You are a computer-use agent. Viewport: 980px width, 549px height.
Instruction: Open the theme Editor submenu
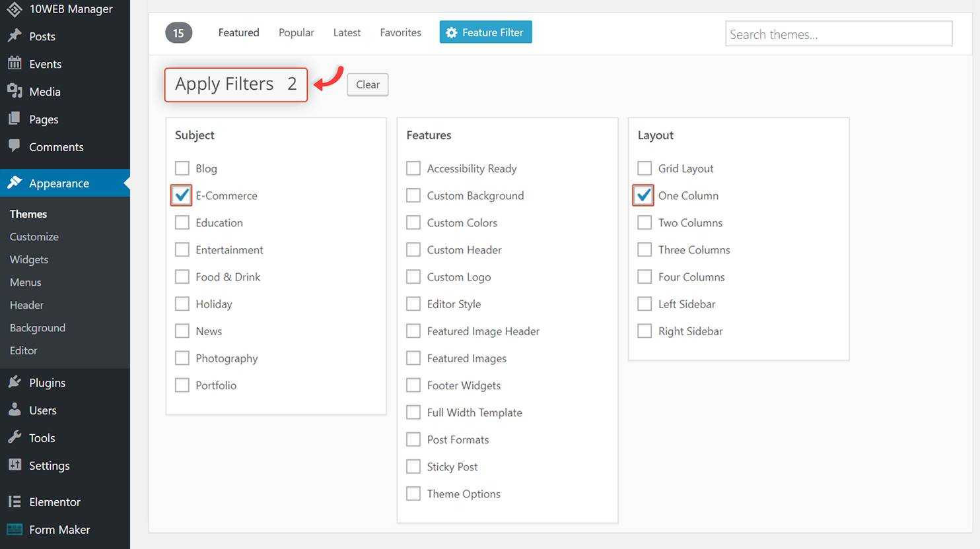[24, 350]
